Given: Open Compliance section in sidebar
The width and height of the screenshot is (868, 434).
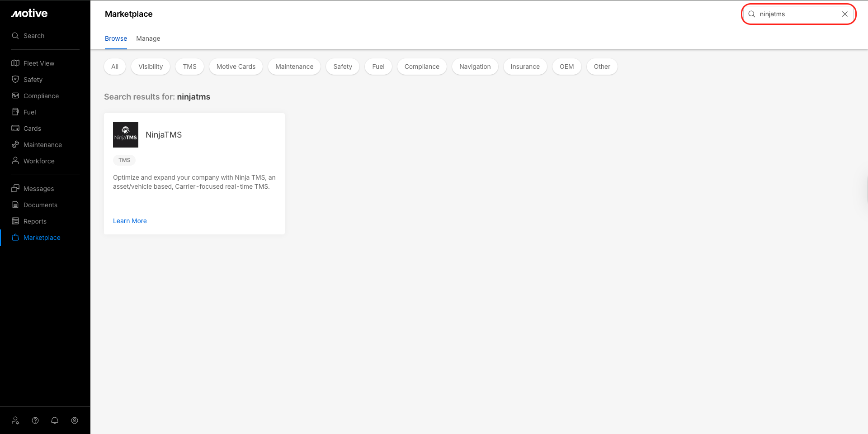Looking at the screenshot, I should (x=41, y=96).
